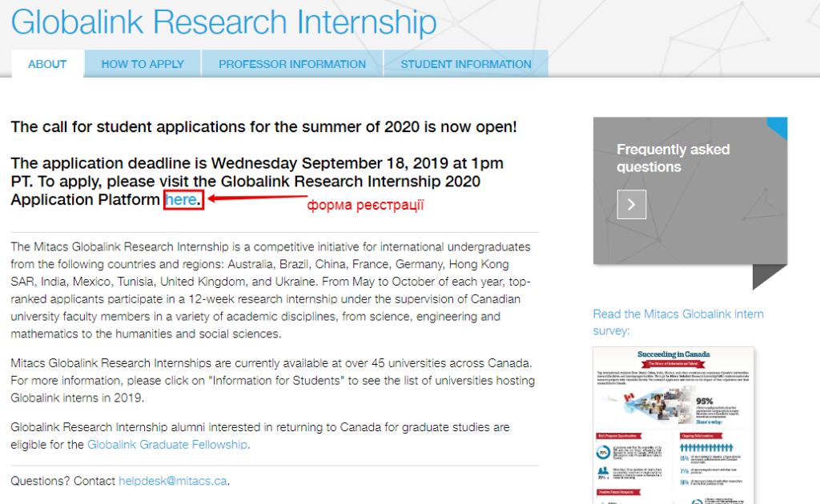Click the gray Frequently asked questions card

point(689,190)
